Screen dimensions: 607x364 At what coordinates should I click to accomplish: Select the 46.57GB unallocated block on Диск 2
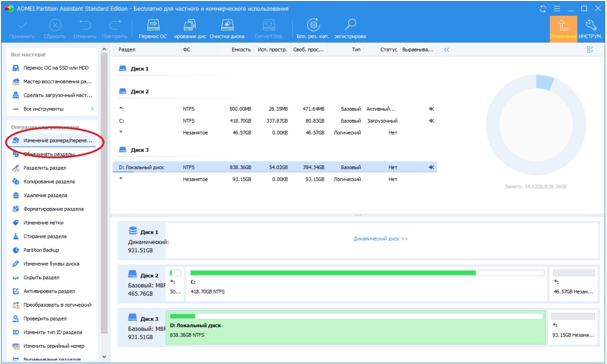(573, 283)
